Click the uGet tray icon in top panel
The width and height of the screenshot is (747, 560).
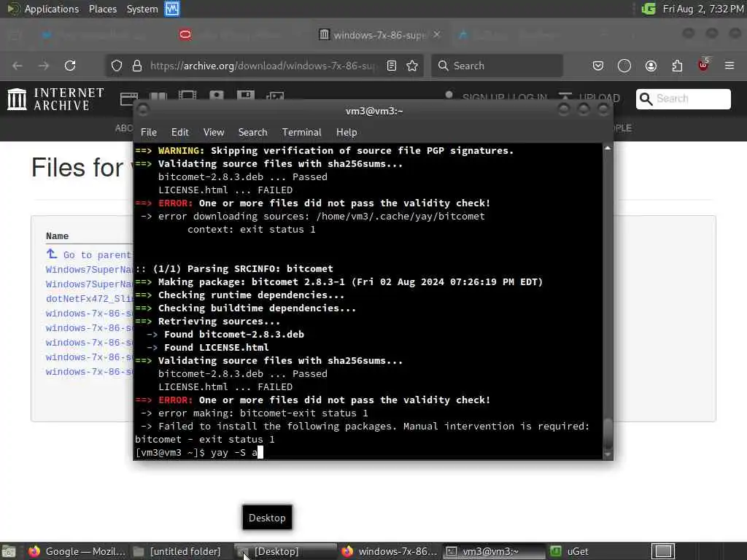click(649, 9)
